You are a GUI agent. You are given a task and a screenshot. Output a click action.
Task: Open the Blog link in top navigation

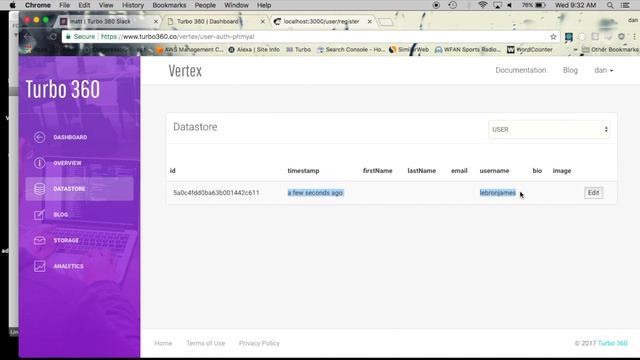click(x=570, y=70)
